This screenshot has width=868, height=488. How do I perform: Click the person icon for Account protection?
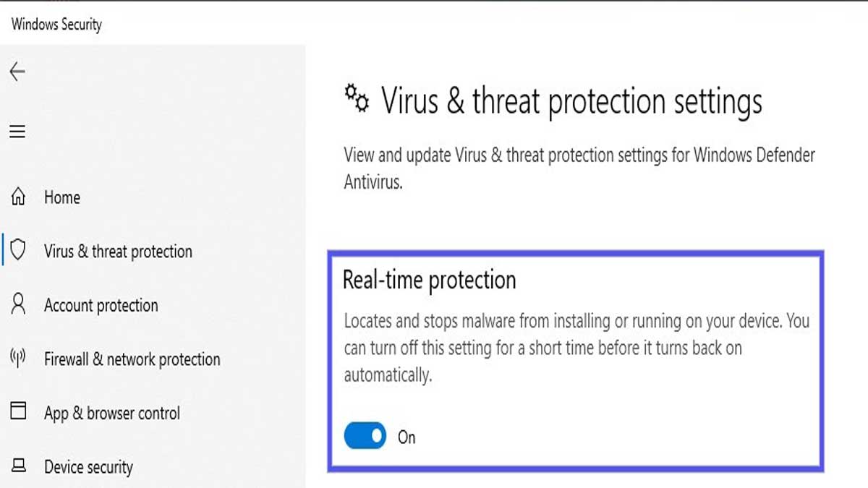click(17, 304)
